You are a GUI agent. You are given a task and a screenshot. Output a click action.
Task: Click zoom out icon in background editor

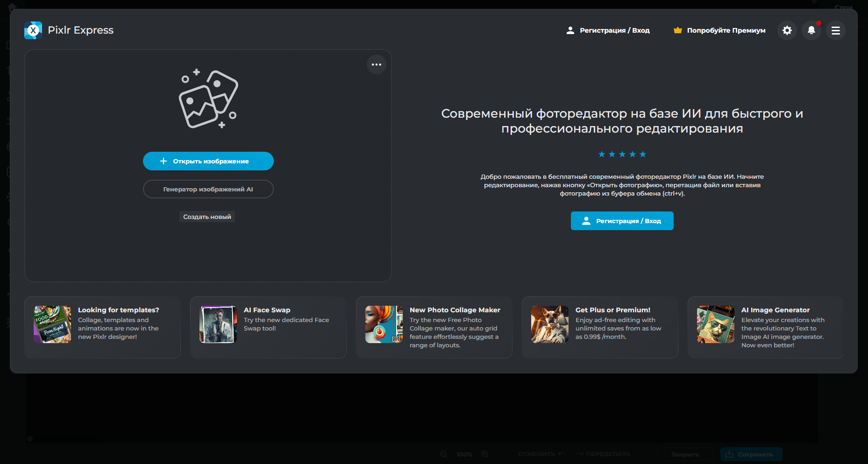pos(444,454)
